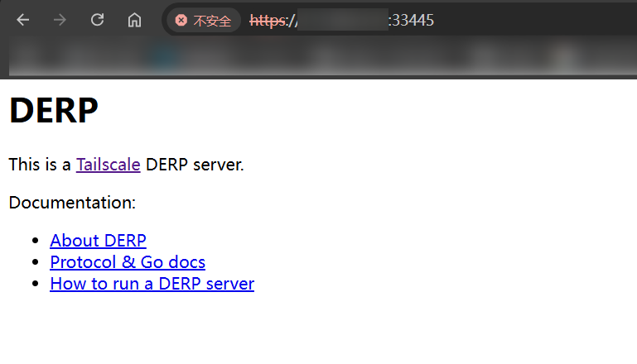Click the DERP page heading
The height and width of the screenshot is (364, 637).
point(54,110)
